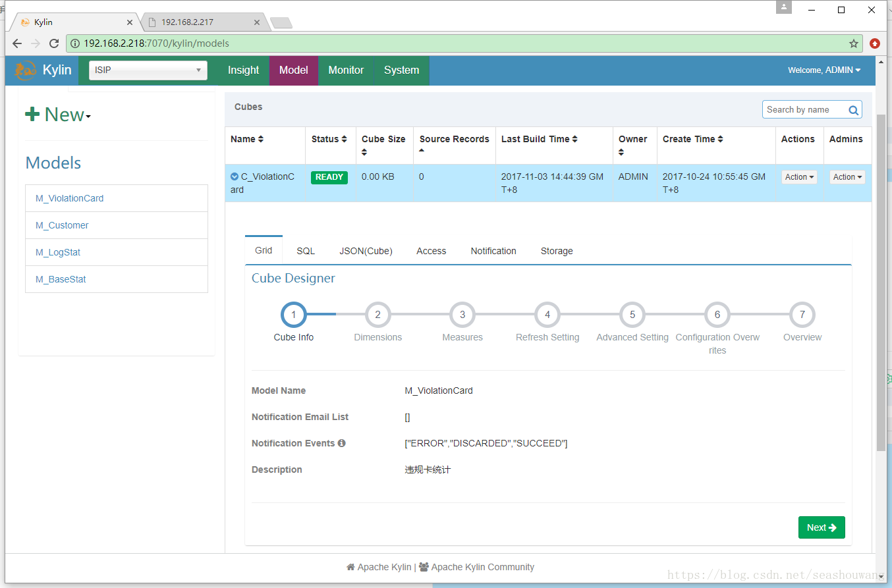
Task: Open Actions dropdown for C_ViolationCard
Action: pyautogui.click(x=799, y=177)
